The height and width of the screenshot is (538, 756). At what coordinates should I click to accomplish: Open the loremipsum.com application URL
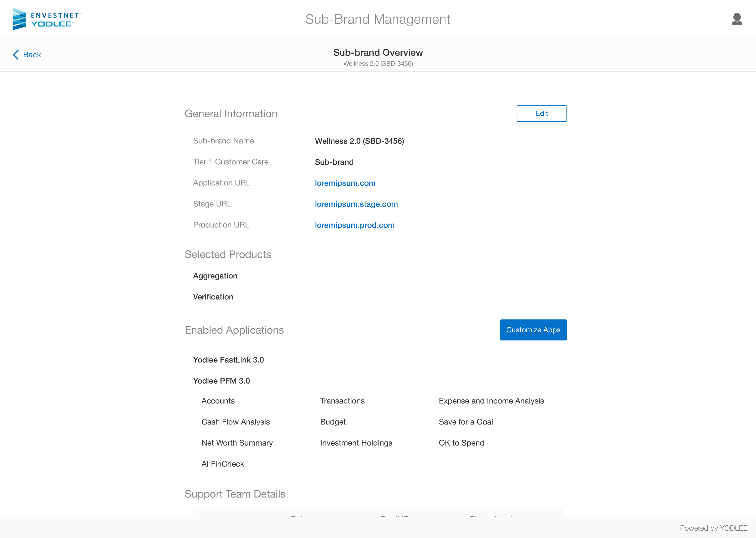pyautogui.click(x=345, y=183)
